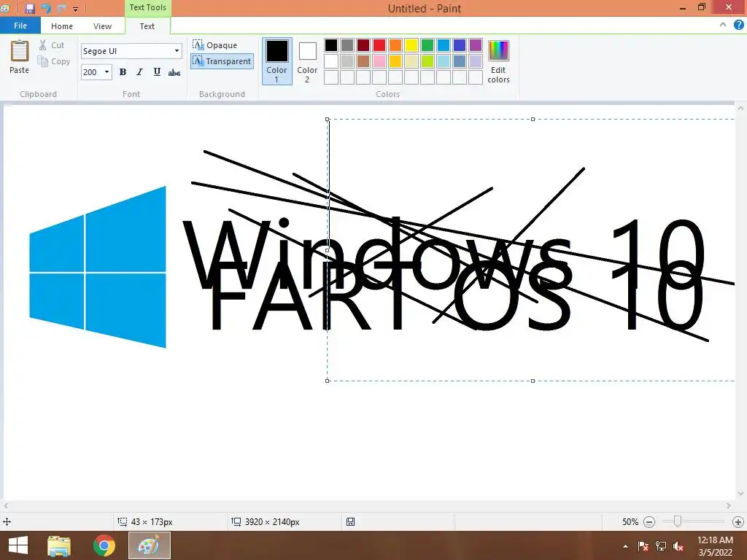Toggle Bold formatting
Screen dimensions: 747x560
123,72
